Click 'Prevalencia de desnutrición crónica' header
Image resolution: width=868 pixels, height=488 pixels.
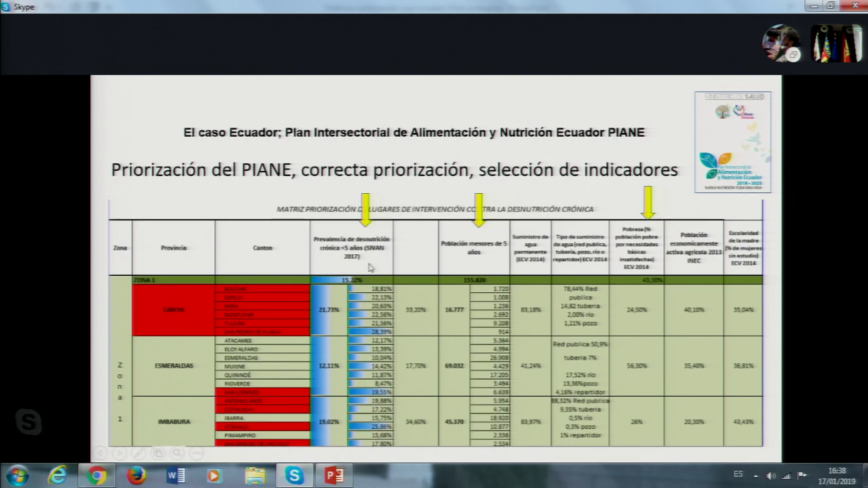(351, 248)
